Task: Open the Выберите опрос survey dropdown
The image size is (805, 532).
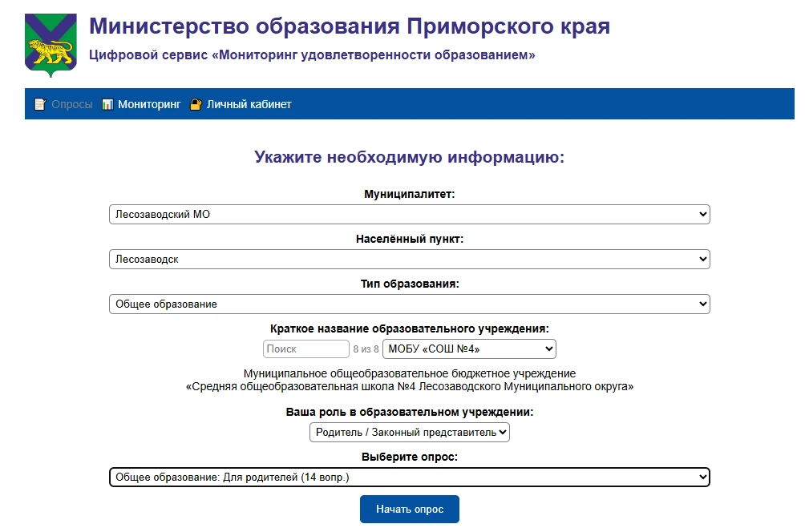Action: coord(410,477)
